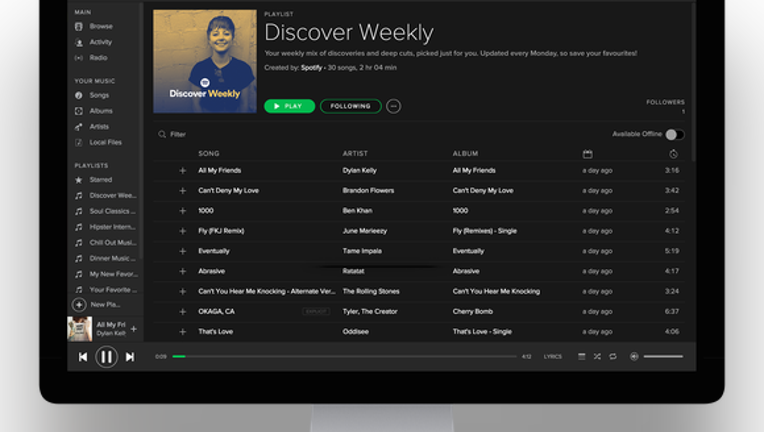Open the Lyrics view
The height and width of the screenshot is (432, 764).
(x=553, y=357)
